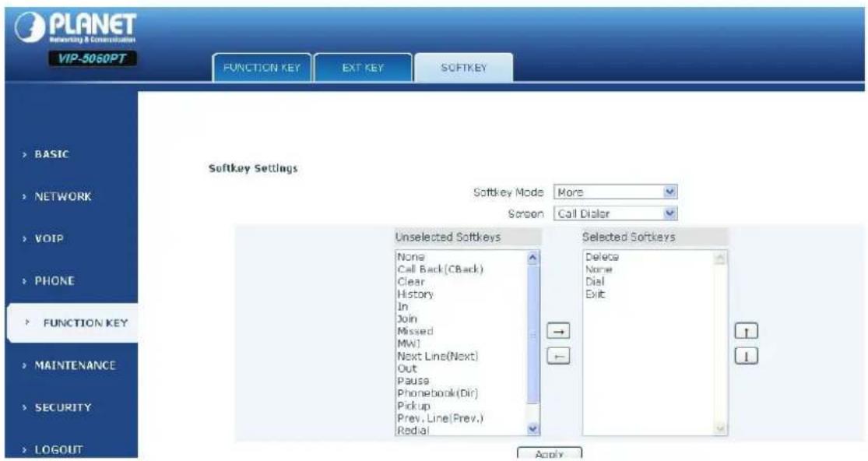
Task: Open SECURITY sidebar menu
Action: point(62,407)
